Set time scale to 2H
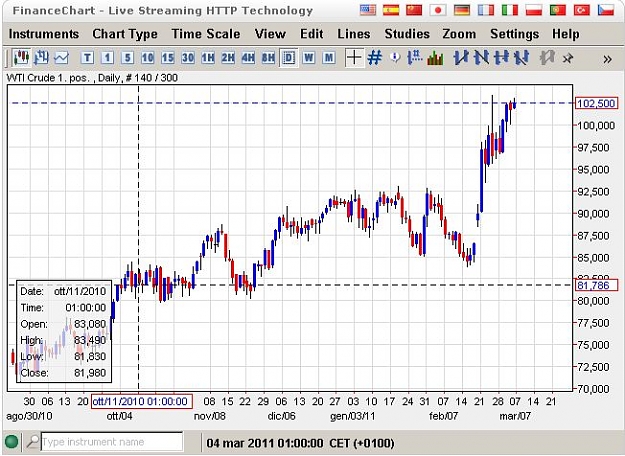625x456 pixels. tap(228, 58)
